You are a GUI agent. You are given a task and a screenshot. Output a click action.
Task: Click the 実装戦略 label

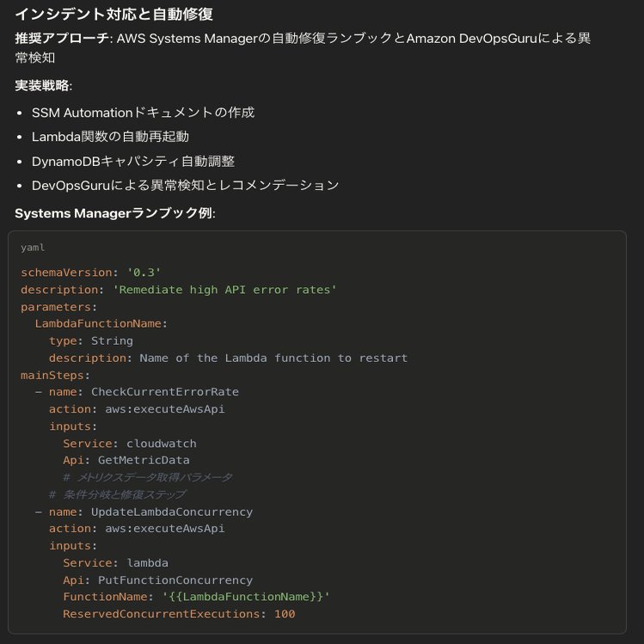tap(42, 85)
